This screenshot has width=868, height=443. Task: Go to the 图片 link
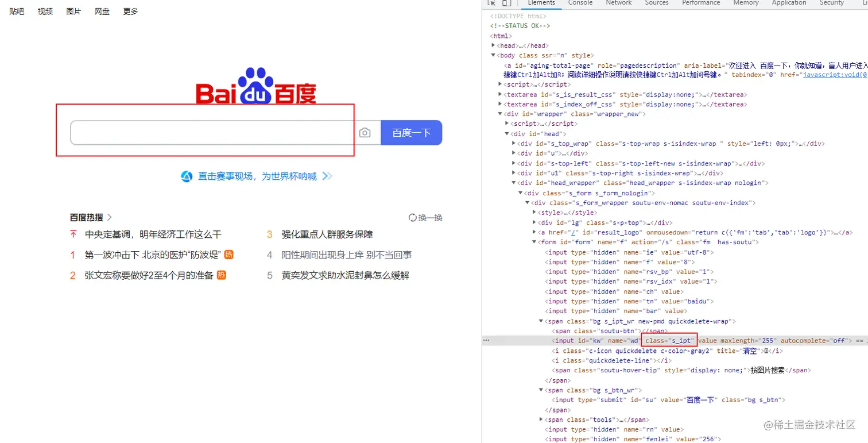[73, 11]
